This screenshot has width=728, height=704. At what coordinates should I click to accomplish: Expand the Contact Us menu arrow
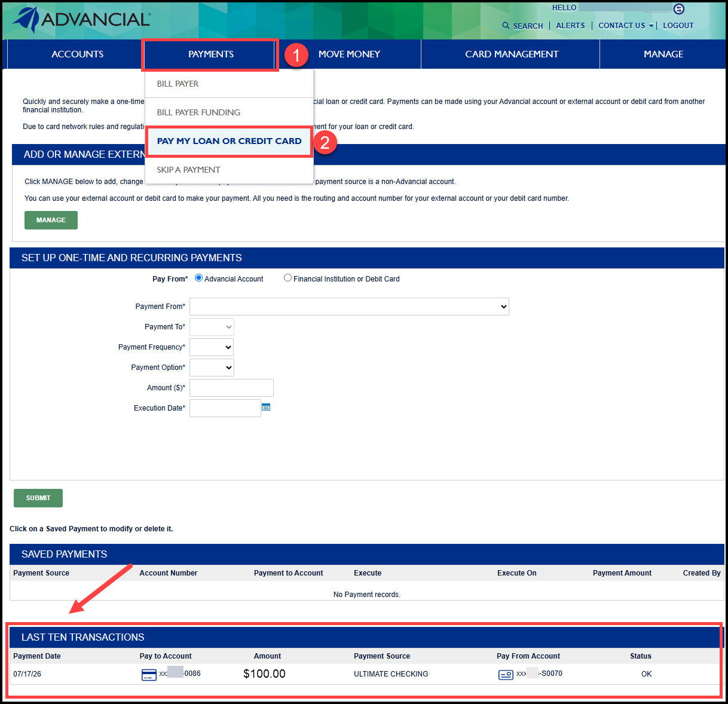pyautogui.click(x=651, y=26)
